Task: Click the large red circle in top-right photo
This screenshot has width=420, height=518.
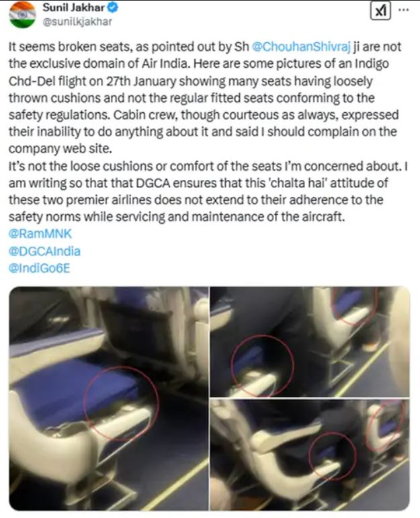Action: pyautogui.click(x=262, y=365)
